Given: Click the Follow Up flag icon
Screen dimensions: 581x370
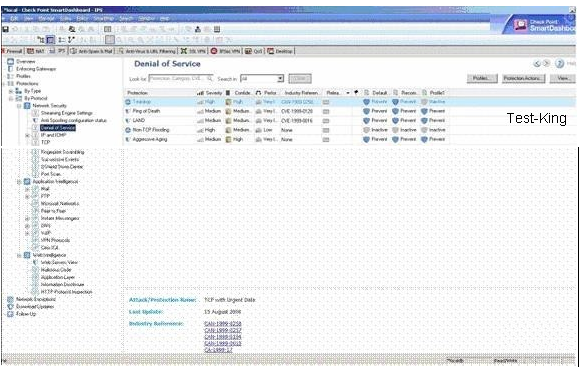Looking at the screenshot, I should click(10, 314).
